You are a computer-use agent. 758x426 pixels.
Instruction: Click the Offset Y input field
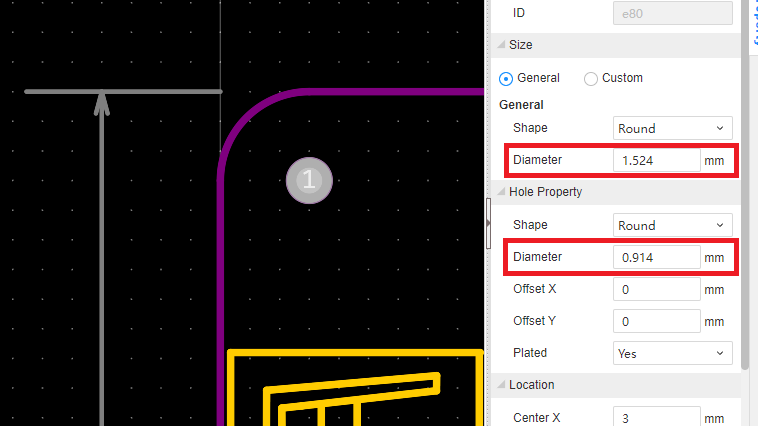pyautogui.click(x=656, y=321)
